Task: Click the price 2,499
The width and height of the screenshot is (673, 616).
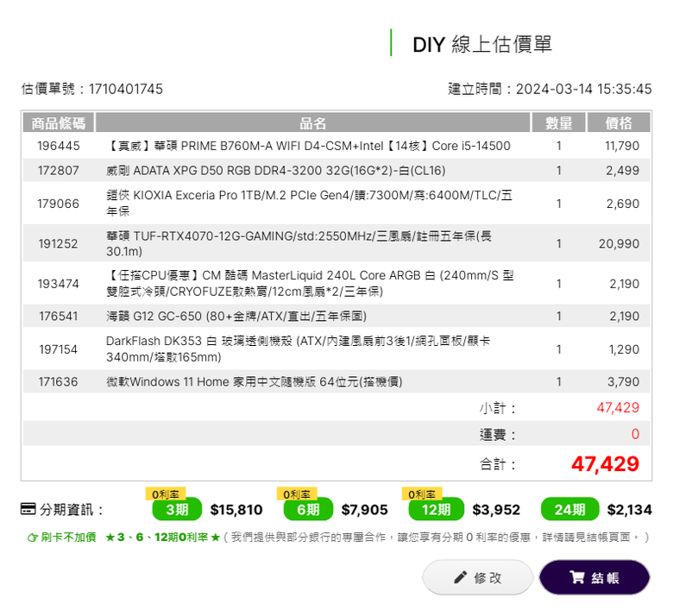Action: click(622, 171)
